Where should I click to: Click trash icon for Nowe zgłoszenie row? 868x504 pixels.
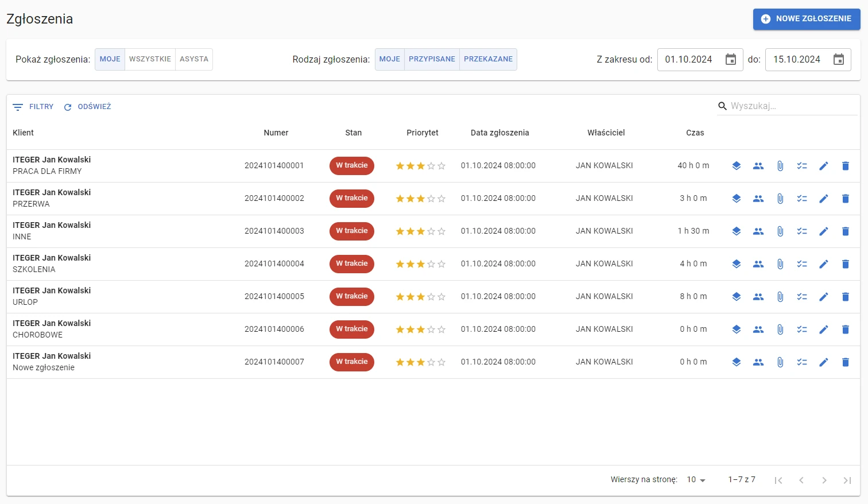pyautogui.click(x=846, y=362)
